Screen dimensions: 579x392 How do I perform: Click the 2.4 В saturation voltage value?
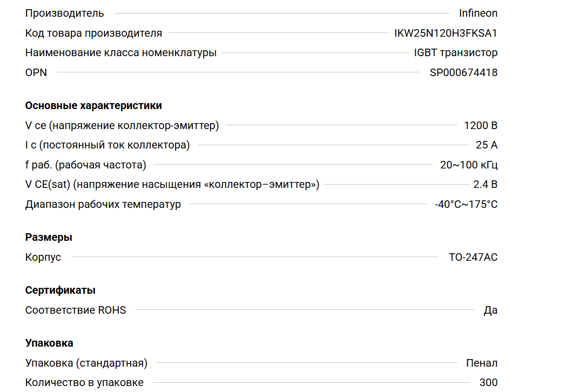(485, 185)
